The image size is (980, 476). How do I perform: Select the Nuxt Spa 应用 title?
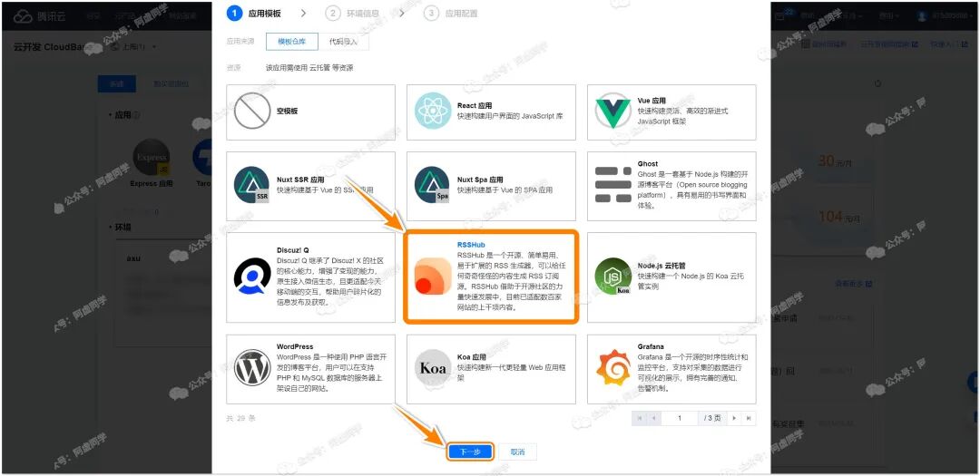[x=480, y=180]
